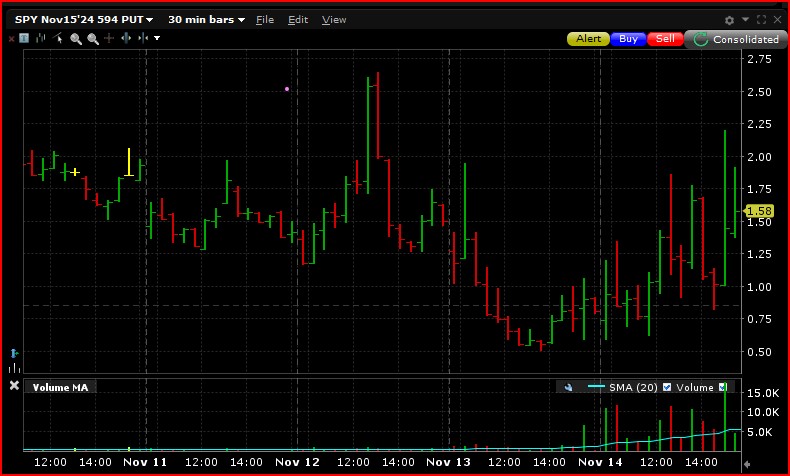The width and height of the screenshot is (790, 476).
Task: Click the time axis scroll arrow at bottom right
Action: coord(747,464)
